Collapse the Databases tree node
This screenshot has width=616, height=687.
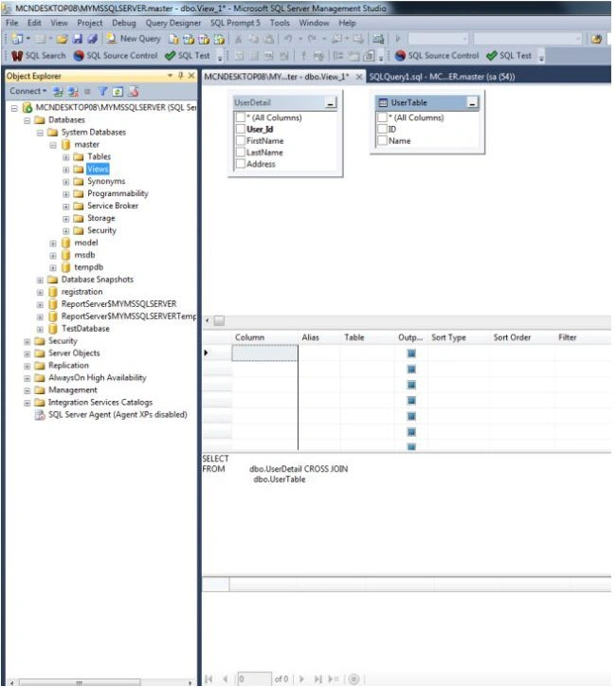[x=27, y=120]
